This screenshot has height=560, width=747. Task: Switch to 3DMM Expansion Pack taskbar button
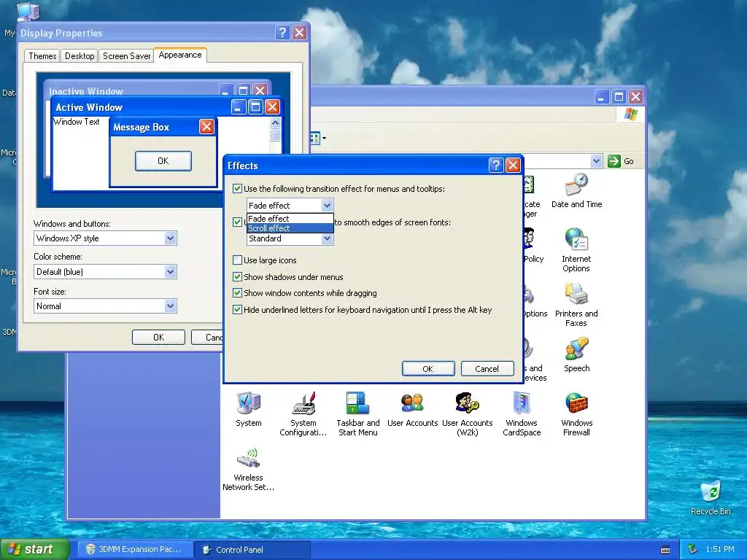(134, 550)
